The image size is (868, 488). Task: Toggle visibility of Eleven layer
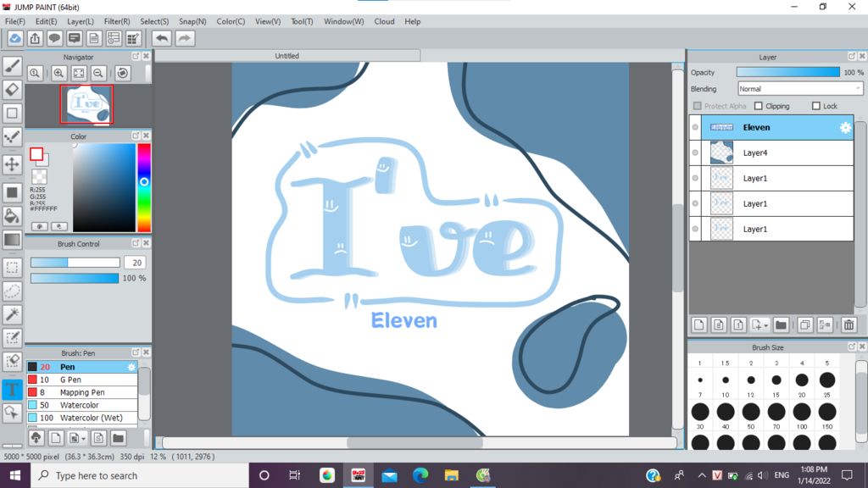[695, 127]
